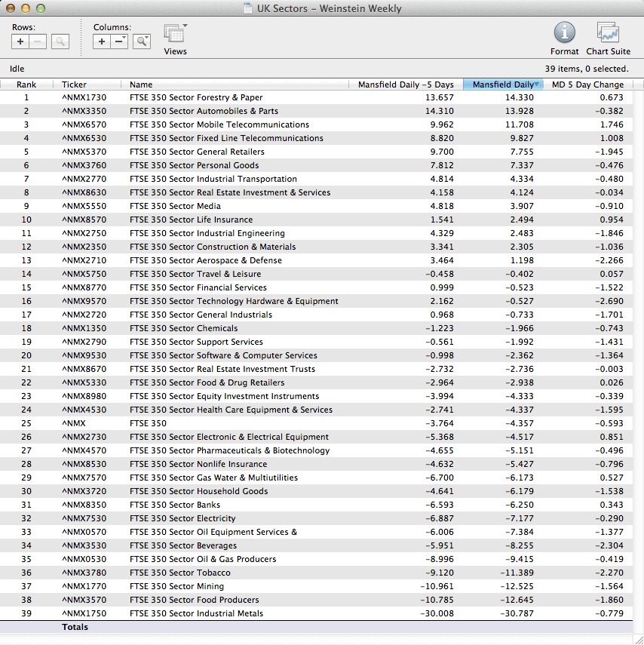Click the document proxy icon in title bar

[x=248, y=9]
